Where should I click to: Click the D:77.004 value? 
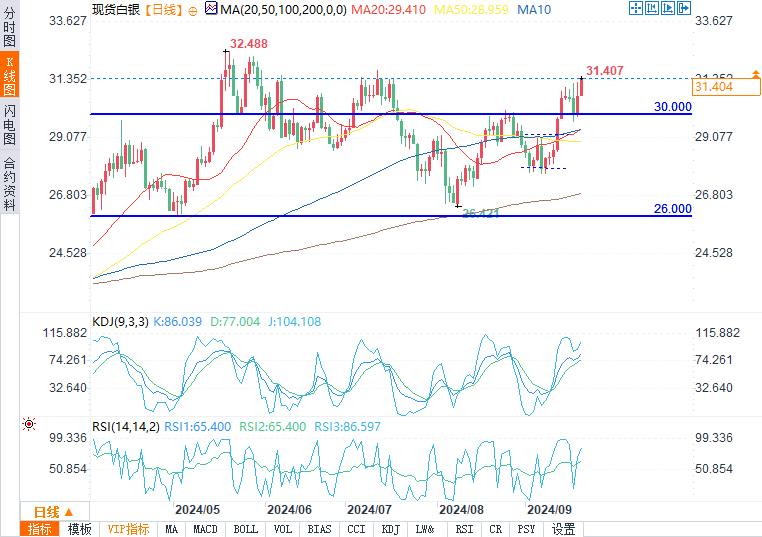click(235, 322)
